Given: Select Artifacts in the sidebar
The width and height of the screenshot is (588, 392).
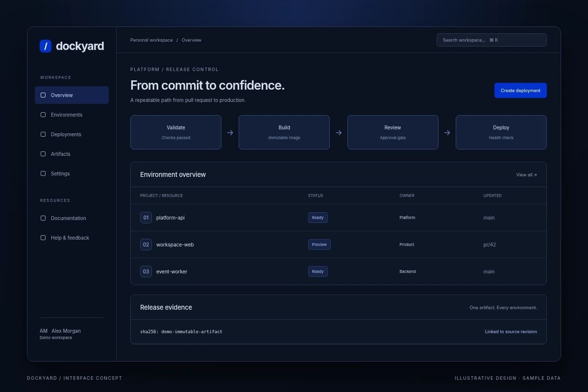Looking at the screenshot, I should 72,154.
